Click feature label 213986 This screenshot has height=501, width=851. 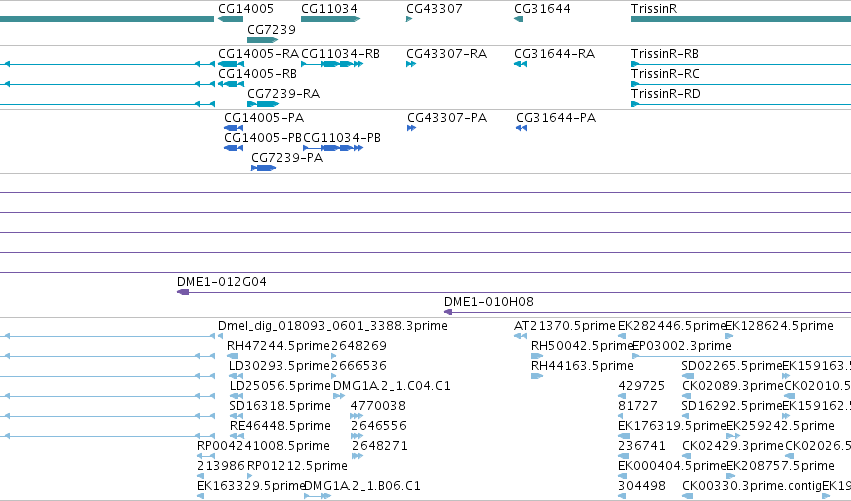(x=221, y=466)
